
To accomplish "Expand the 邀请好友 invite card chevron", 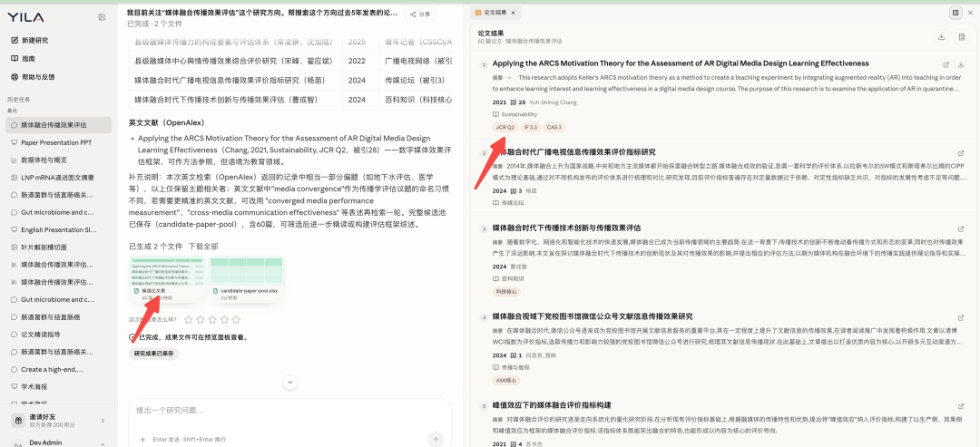I will click(x=103, y=421).
